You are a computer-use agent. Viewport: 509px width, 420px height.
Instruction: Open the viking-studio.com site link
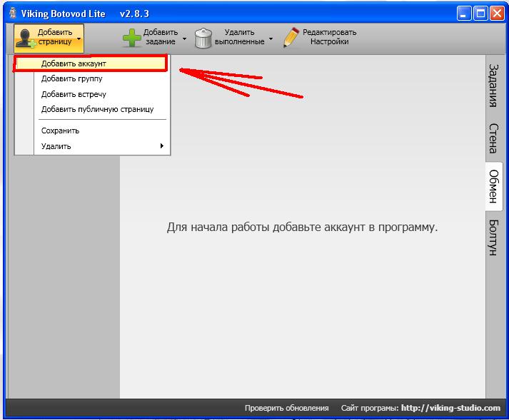click(450, 408)
